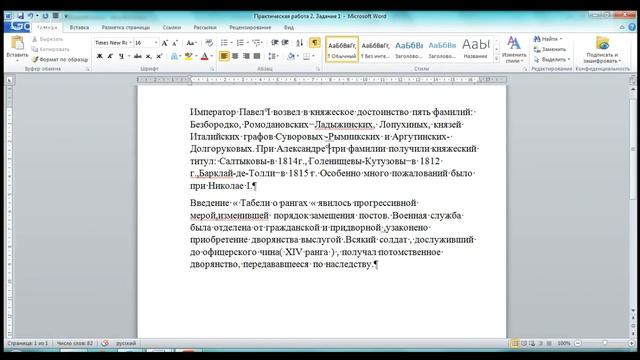Click the Superscript icon

[x=159, y=56]
